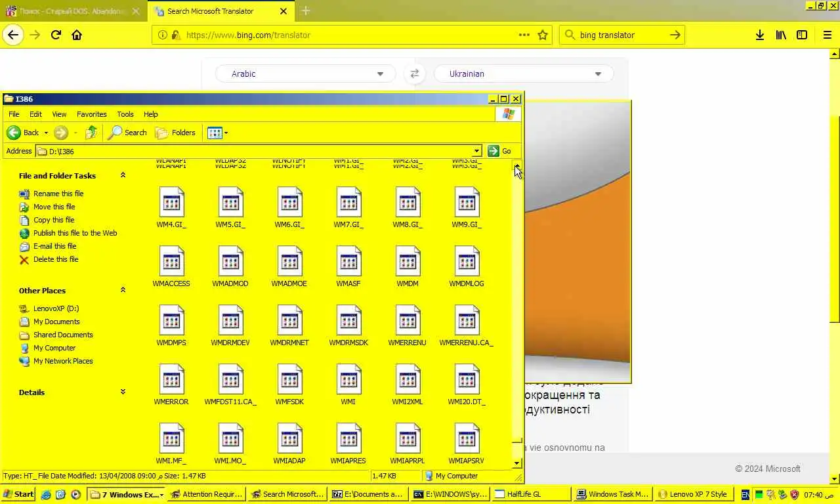Open Ukrainian target language dropdown

[x=523, y=73]
